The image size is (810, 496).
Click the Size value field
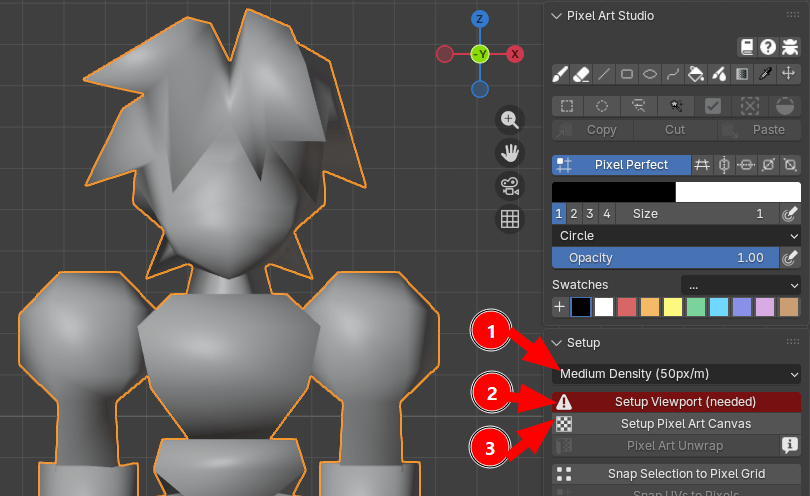point(697,214)
